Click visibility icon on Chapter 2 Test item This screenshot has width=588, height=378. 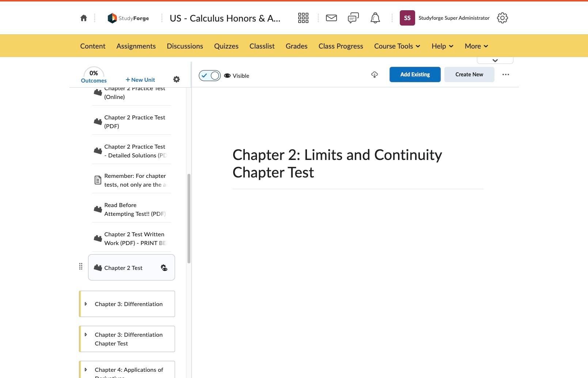164,268
